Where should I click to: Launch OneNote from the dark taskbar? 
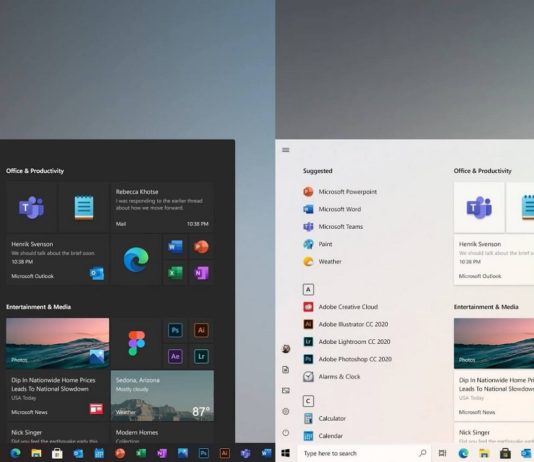click(x=162, y=453)
